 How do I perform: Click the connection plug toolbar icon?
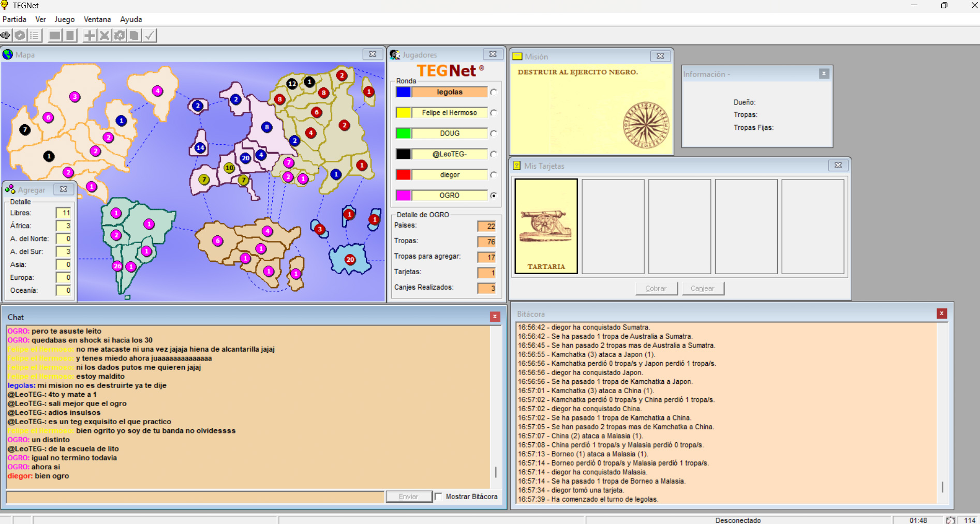[6, 35]
